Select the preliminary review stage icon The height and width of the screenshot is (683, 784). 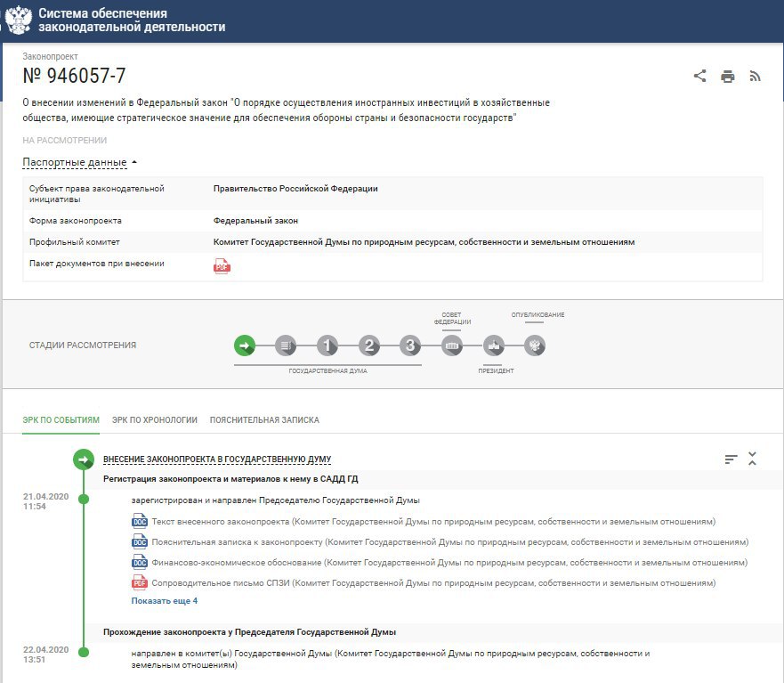[x=286, y=346]
